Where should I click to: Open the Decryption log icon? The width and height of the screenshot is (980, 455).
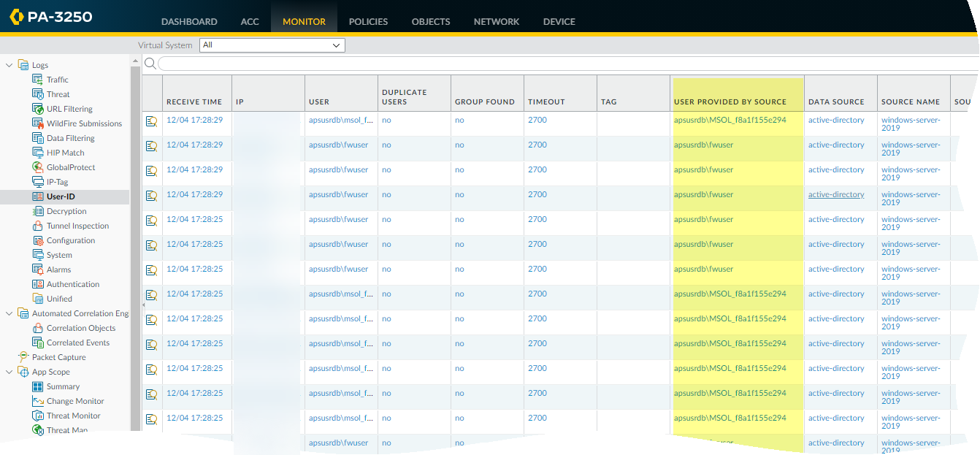coord(38,211)
